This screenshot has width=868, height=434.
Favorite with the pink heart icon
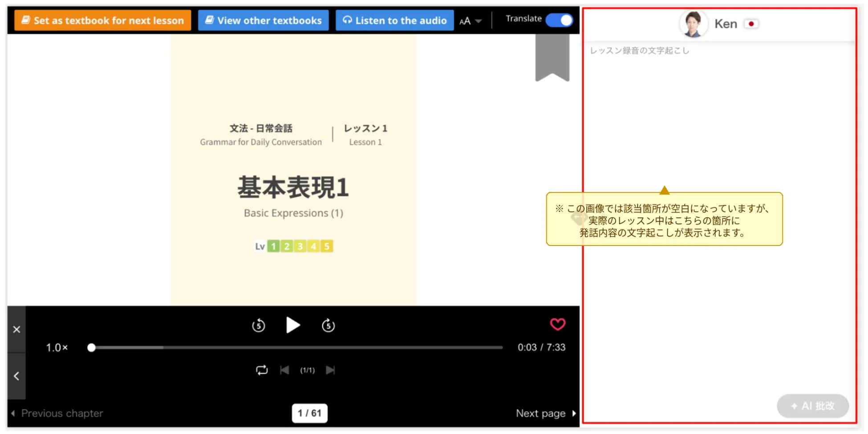click(558, 324)
